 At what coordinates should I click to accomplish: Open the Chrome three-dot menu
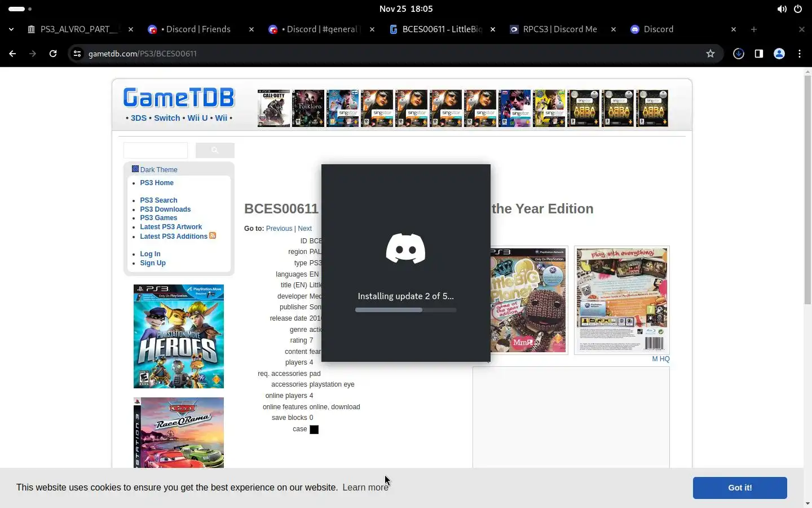coord(800,54)
